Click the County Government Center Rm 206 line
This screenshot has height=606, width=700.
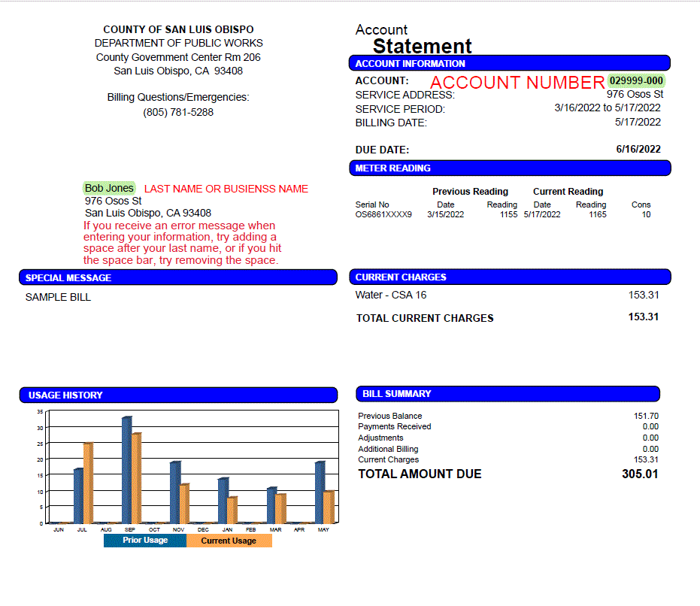[x=178, y=57]
